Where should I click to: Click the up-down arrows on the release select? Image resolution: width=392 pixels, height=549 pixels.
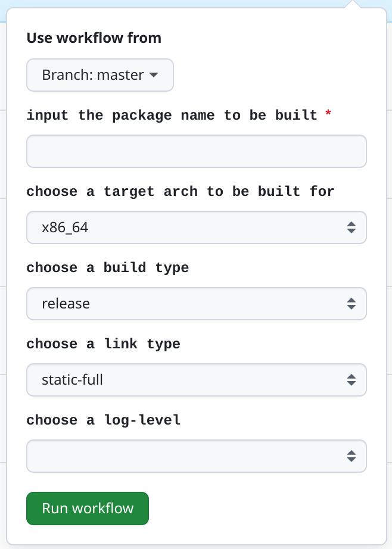(351, 304)
